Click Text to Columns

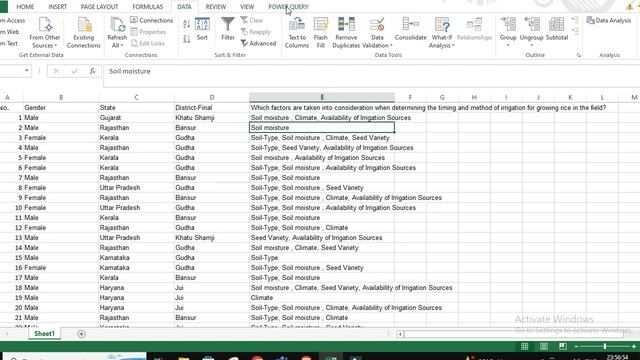(x=297, y=33)
